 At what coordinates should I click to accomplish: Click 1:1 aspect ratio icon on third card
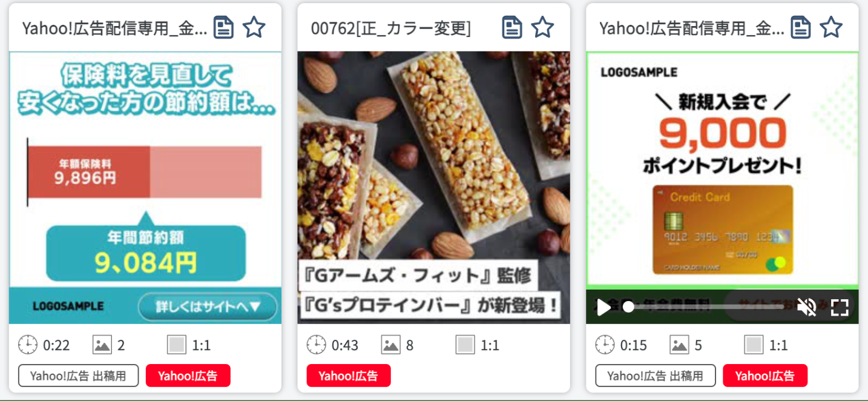click(x=754, y=345)
